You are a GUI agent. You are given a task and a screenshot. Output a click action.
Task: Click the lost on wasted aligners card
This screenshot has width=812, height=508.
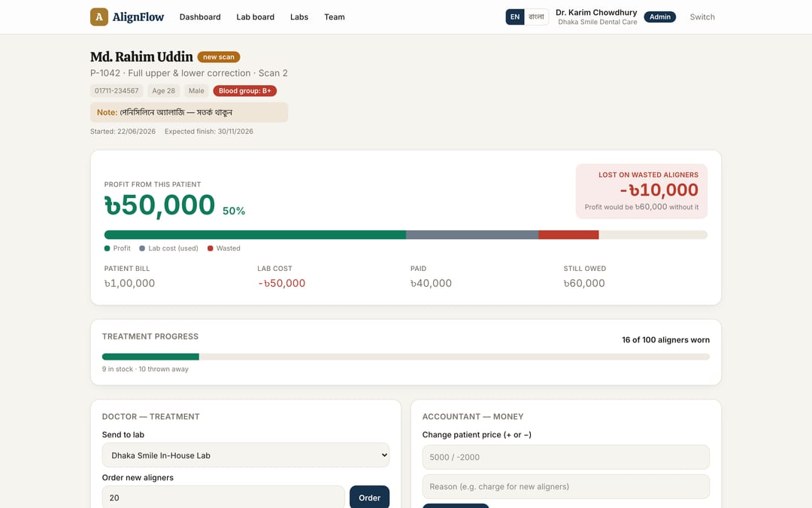point(641,190)
